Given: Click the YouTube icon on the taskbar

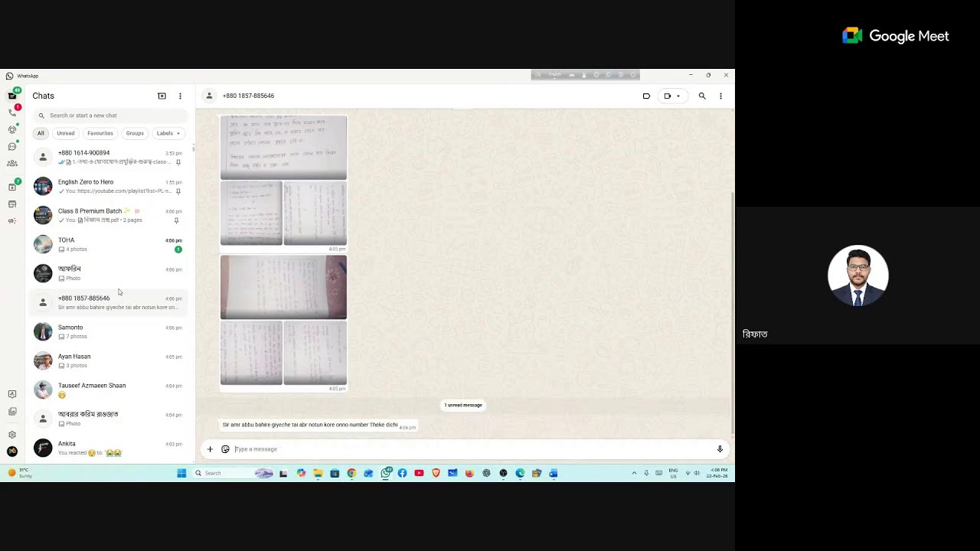Looking at the screenshot, I should pyautogui.click(x=419, y=473).
